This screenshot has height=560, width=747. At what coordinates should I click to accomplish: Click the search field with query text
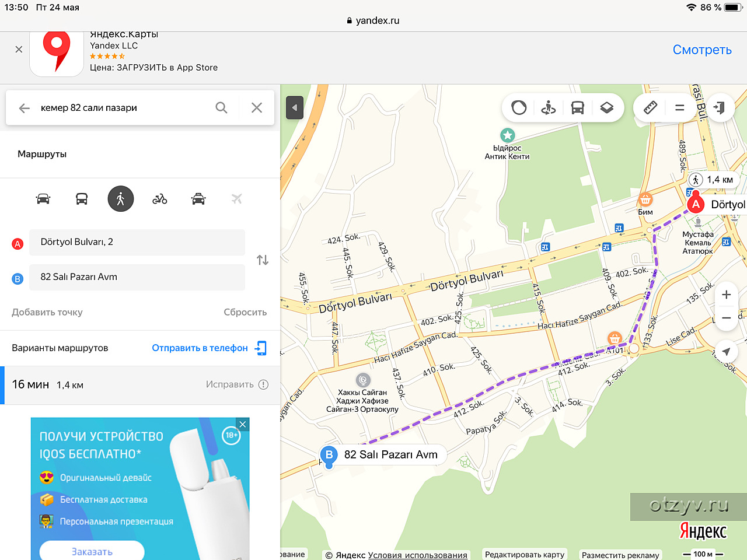pos(123,108)
